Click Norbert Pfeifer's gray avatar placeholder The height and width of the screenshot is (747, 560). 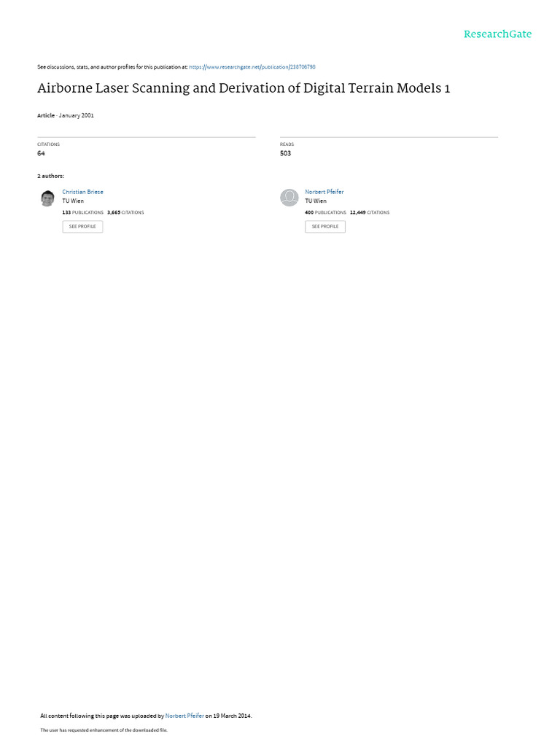click(x=289, y=198)
